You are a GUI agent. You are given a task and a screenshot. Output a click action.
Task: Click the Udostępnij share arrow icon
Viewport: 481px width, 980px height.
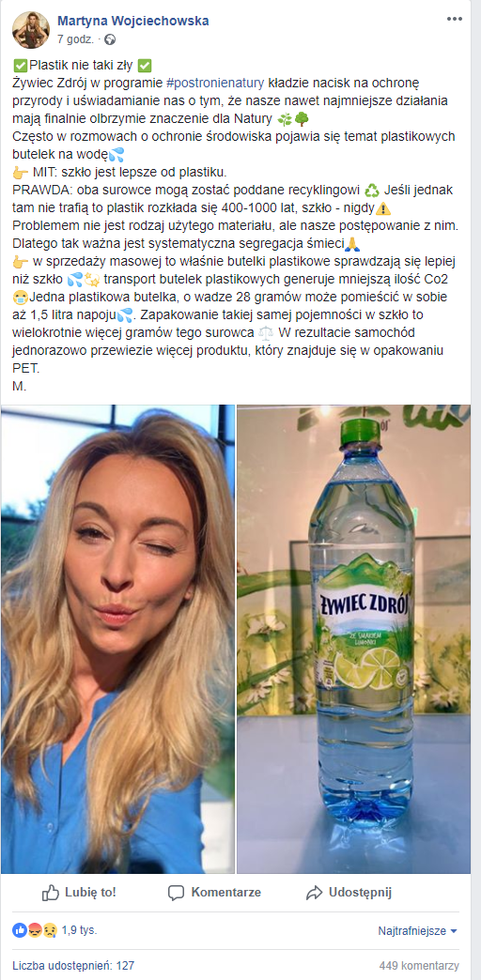[314, 893]
